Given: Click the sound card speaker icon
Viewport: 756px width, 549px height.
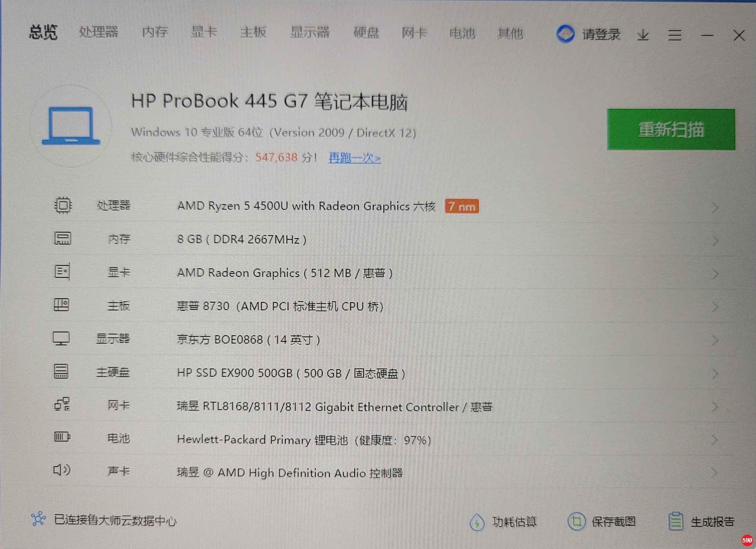Looking at the screenshot, I should point(62,470).
